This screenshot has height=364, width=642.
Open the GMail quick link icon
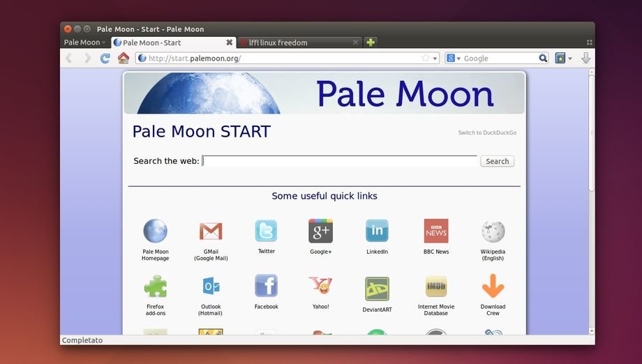[x=211, y=231]
